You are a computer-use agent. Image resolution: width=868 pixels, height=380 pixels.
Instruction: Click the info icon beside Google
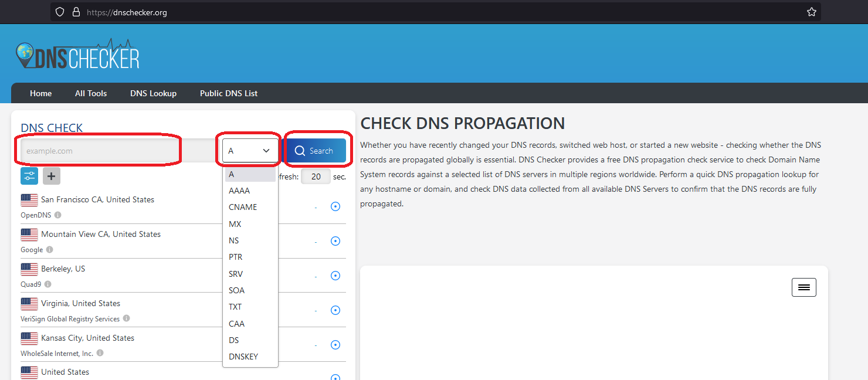49,250
